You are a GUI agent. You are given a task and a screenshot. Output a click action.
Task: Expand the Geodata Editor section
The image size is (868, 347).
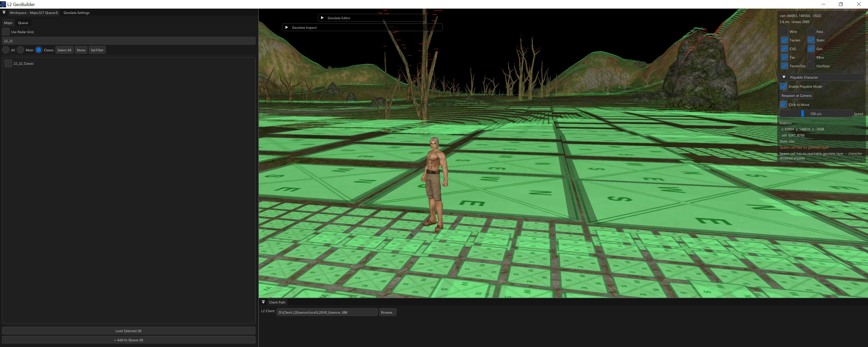(322, 18)
